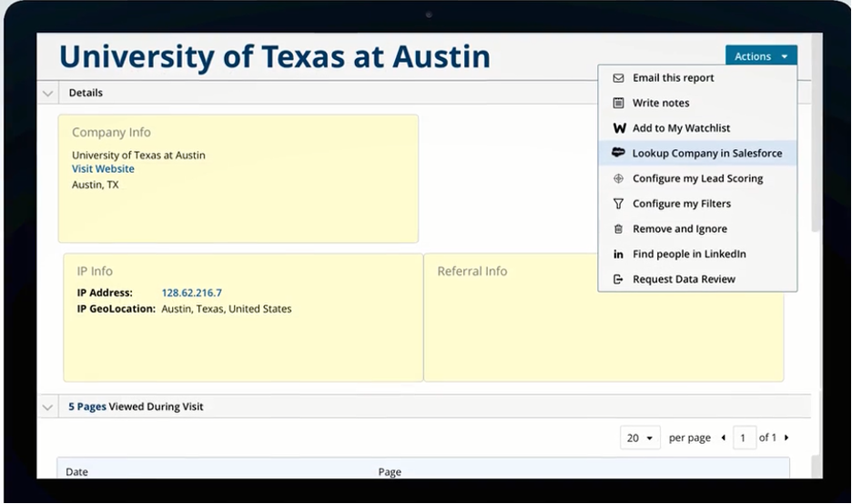Select Add to My Watchlist
This screenshot has height=504, width=852.
click(x=697, y=128)
